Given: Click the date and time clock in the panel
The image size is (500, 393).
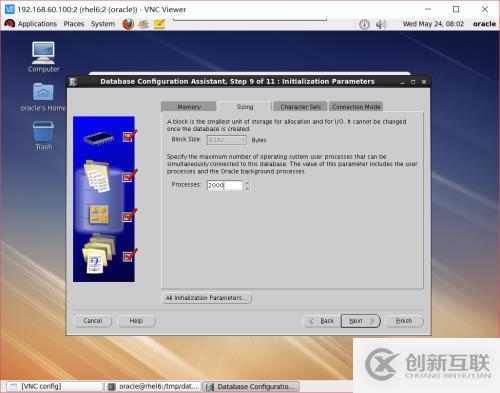Looking at the screenshot, I should click(x=433, y=24).
